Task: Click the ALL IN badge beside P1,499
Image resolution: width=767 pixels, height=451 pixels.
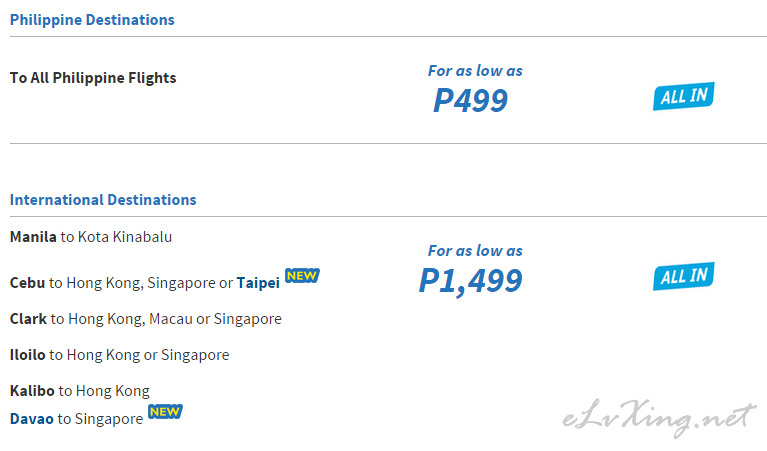Action: [683, 276]
